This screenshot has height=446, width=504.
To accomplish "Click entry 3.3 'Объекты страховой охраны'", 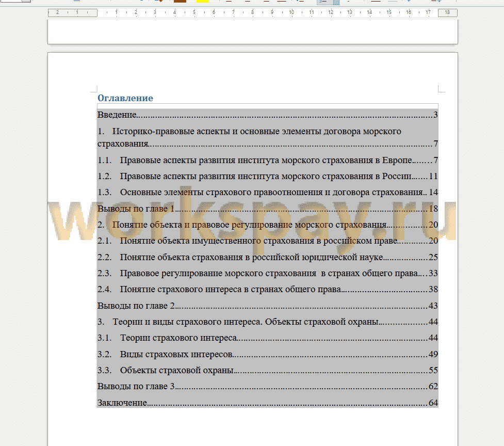I will (267, 371).
